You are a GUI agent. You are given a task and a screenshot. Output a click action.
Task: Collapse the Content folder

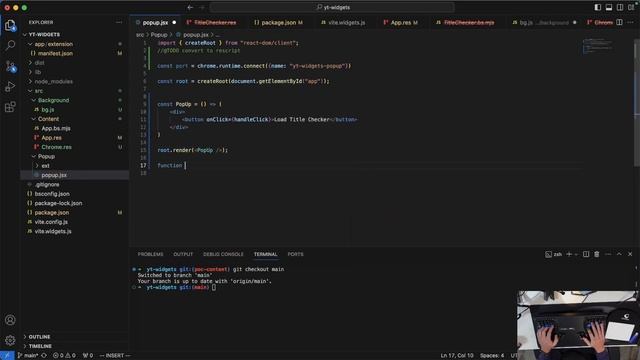pyautogui.click(x=48, y=119)
